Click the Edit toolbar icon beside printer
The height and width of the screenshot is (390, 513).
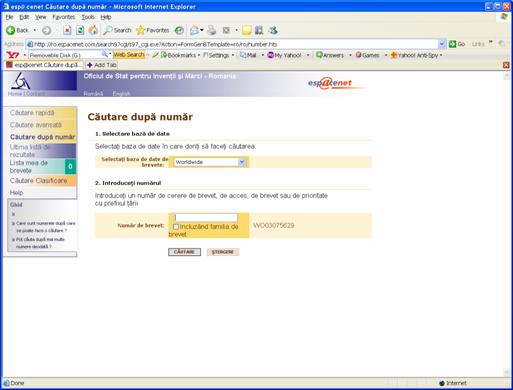pyautogui.click(x=226, y=30)
